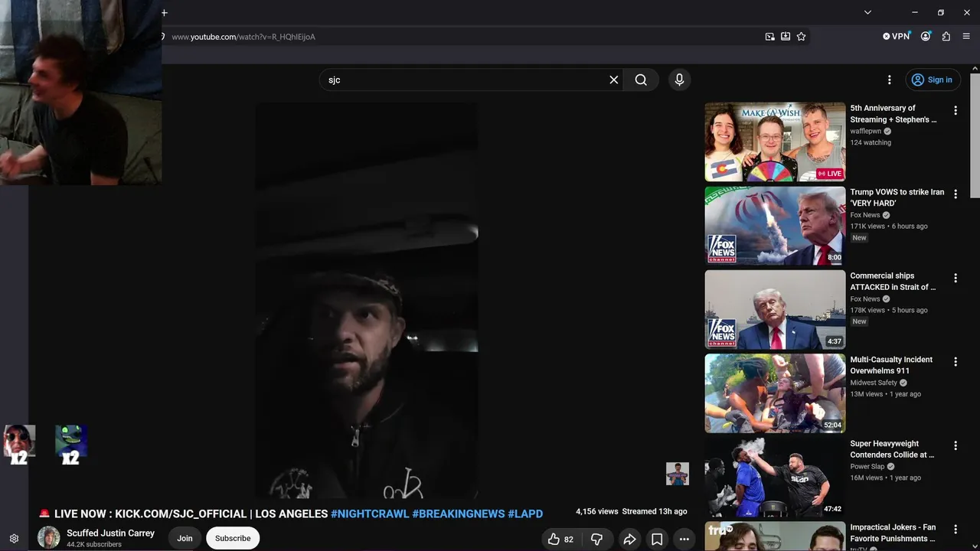Click the 'Multi-Casualty Incident Overwhelms 911' title

(x=891, y=365)
